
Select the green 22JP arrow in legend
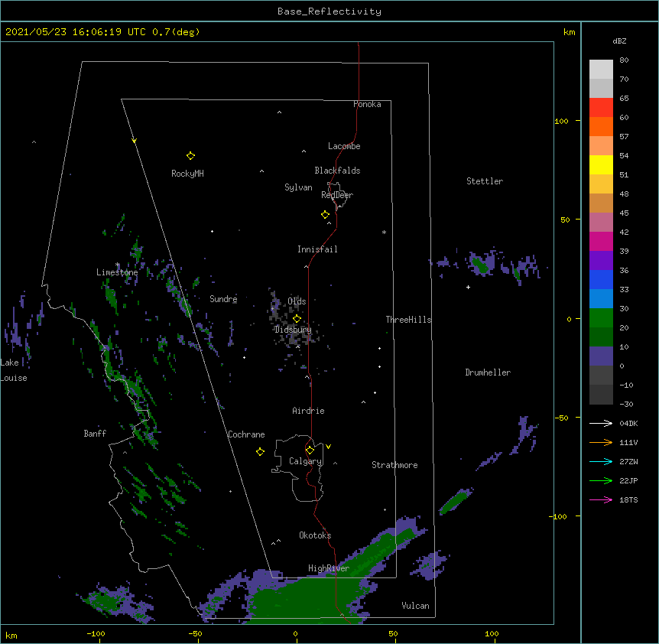[601, 480]
